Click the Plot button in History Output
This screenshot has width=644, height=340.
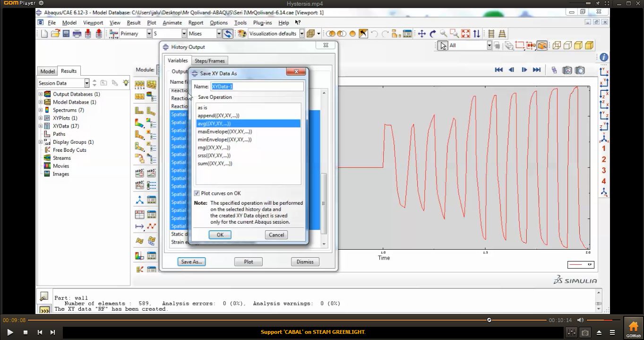[249, 262]
